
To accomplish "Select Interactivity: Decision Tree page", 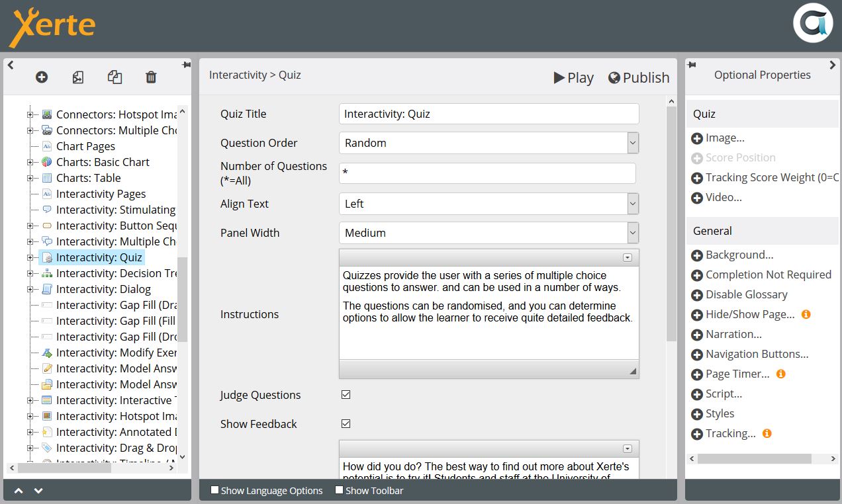I will point(116,273).
